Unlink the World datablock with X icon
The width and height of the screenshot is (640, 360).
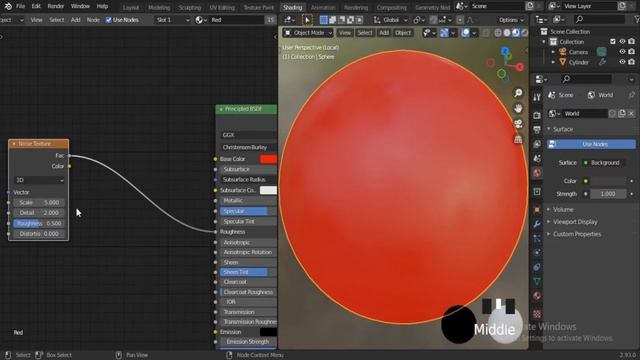(x=631, y=113)
